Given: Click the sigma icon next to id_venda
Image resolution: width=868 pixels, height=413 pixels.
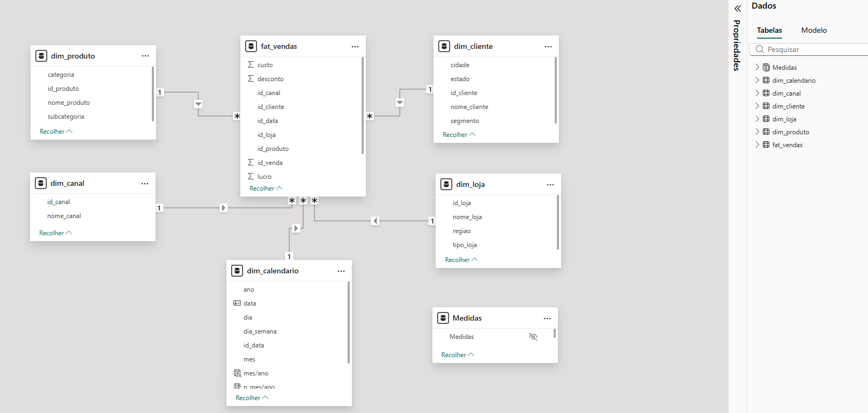Looking at the screenshot, I should (251, 162).
